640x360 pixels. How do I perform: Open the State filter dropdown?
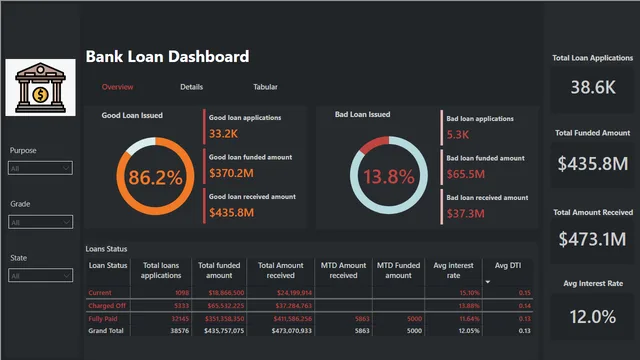coord(40,276)
